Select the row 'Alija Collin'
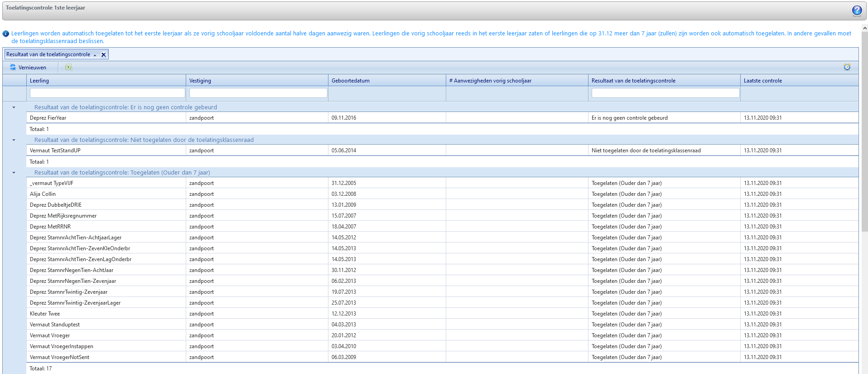The image size is (868, 374). pos(442,194)
